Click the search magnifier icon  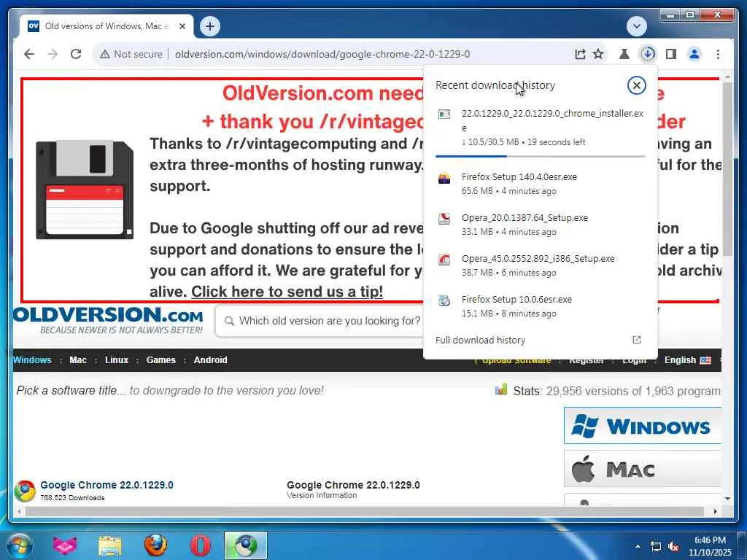(229, 321)
